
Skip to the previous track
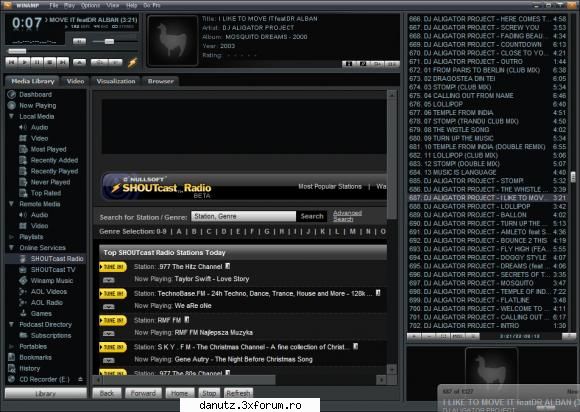coord(12,62)
